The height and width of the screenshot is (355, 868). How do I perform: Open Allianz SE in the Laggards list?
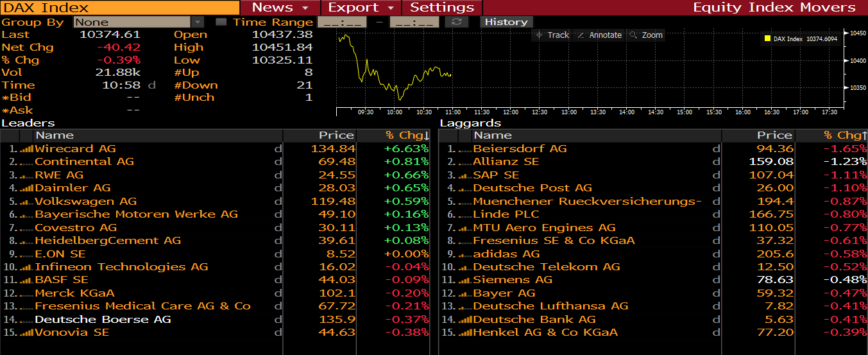pyautogui.click(x=506, y=162)
